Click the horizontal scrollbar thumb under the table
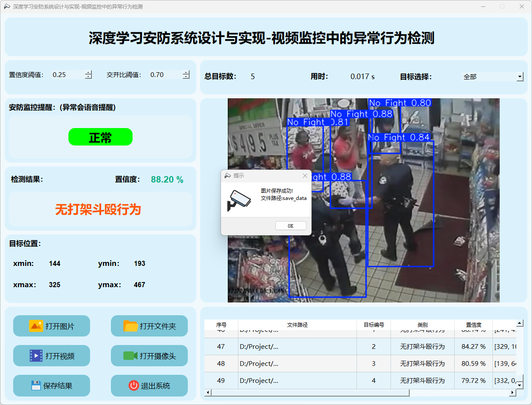Viewport: 532px width, 405px height. pos(310,392)
